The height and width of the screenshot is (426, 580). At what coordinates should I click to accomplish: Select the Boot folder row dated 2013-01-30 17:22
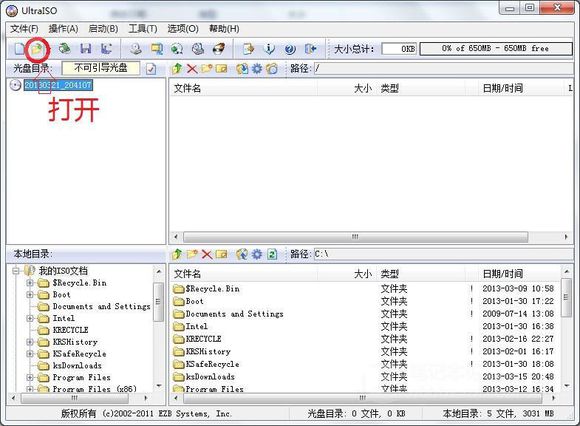(364, 301)
